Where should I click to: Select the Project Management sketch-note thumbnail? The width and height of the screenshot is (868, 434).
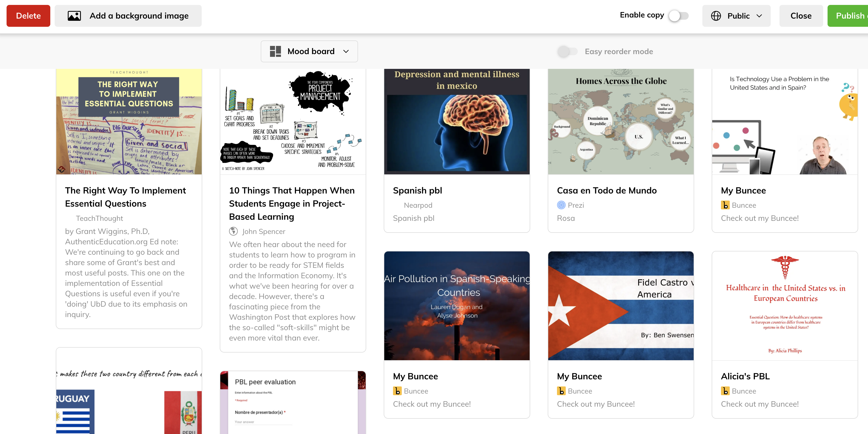point(292,121)
